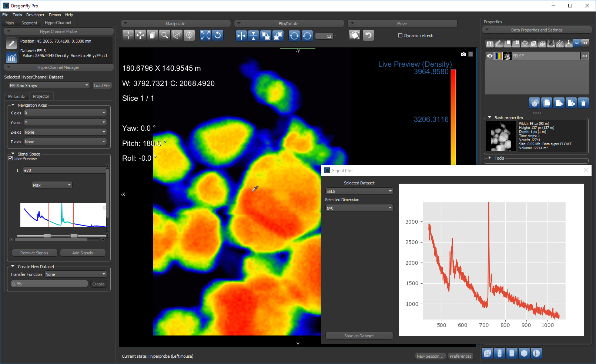Hide the EELS dataset with the eye toggle

click(489, 56)
